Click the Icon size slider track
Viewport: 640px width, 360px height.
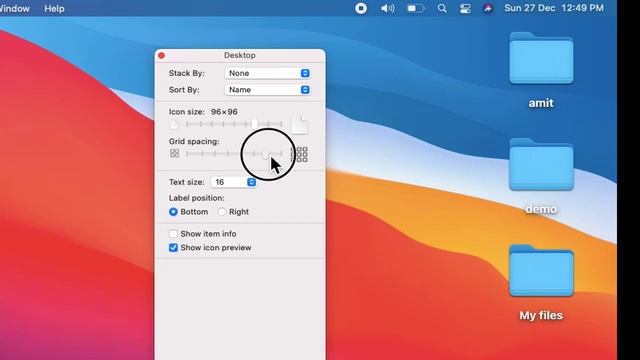coord(234,124)
